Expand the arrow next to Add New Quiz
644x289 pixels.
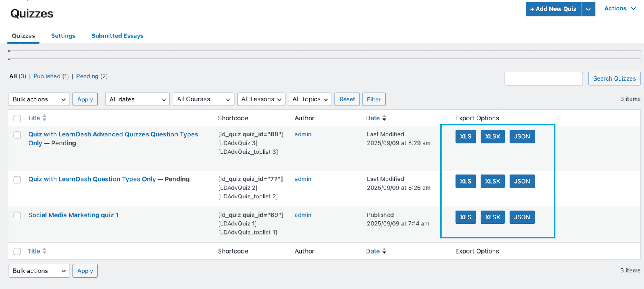pyautogui.click(x=588, y=9)
